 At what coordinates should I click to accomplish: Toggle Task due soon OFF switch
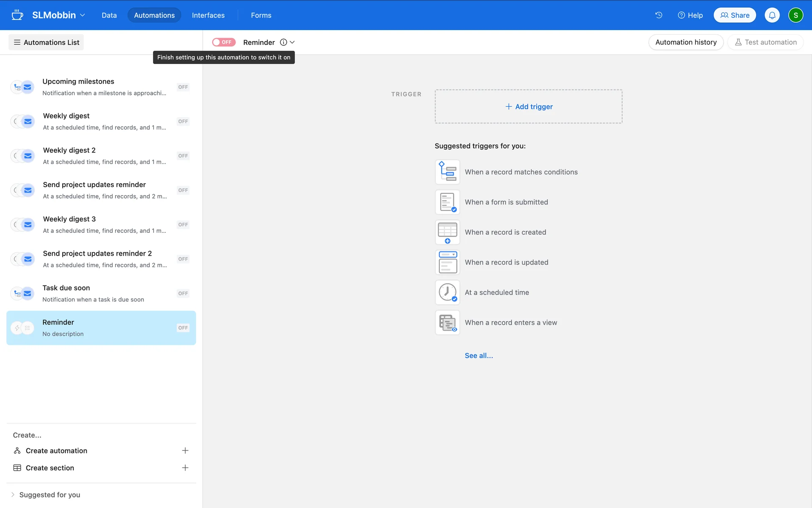pos(183,293)
